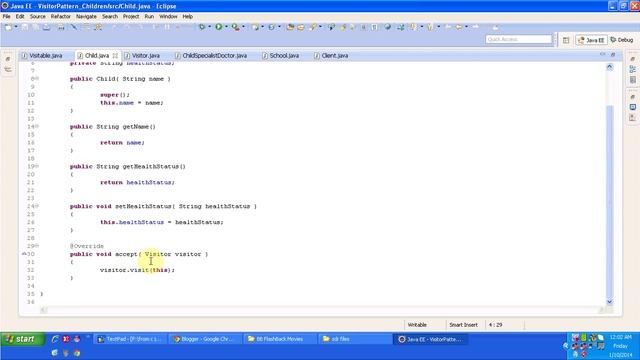Click the horizontal editor scrollbar
Image resolution: width=640 pixels, height=360 pixels.
323,310
